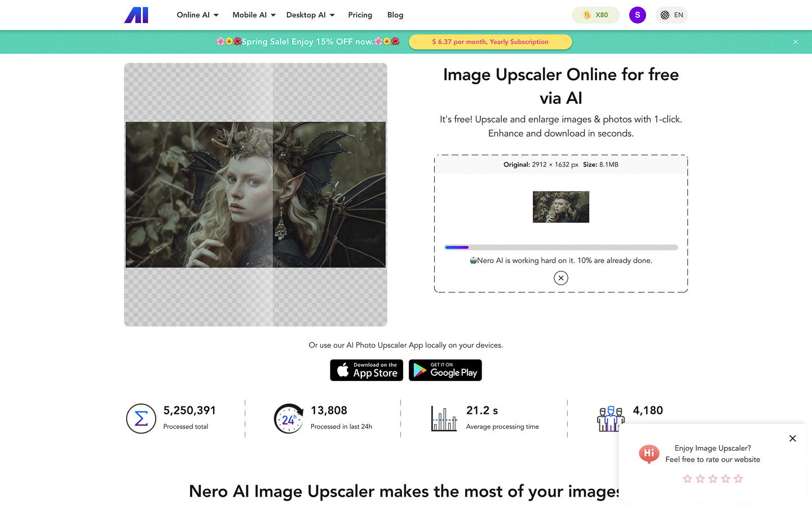
Task: Open the purple S user avatar
Action: click(x=637, y=15)
